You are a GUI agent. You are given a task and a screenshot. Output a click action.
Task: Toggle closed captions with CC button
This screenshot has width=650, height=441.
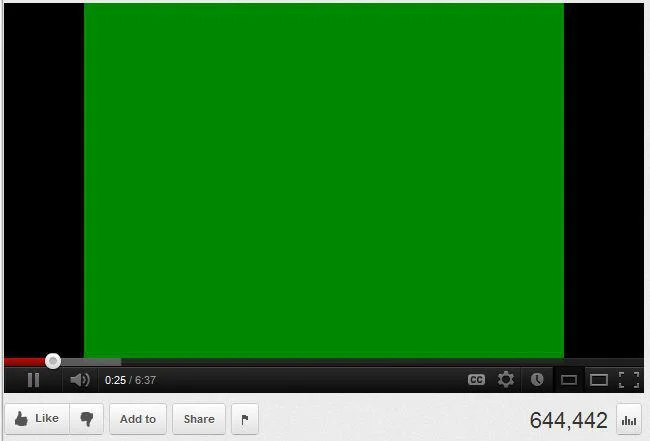click(477, 380)
